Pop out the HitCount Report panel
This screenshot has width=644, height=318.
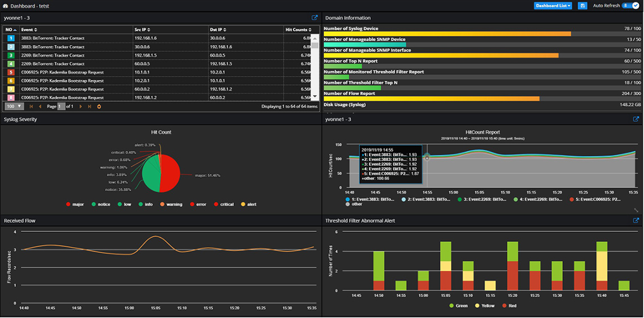coord(636,119)
